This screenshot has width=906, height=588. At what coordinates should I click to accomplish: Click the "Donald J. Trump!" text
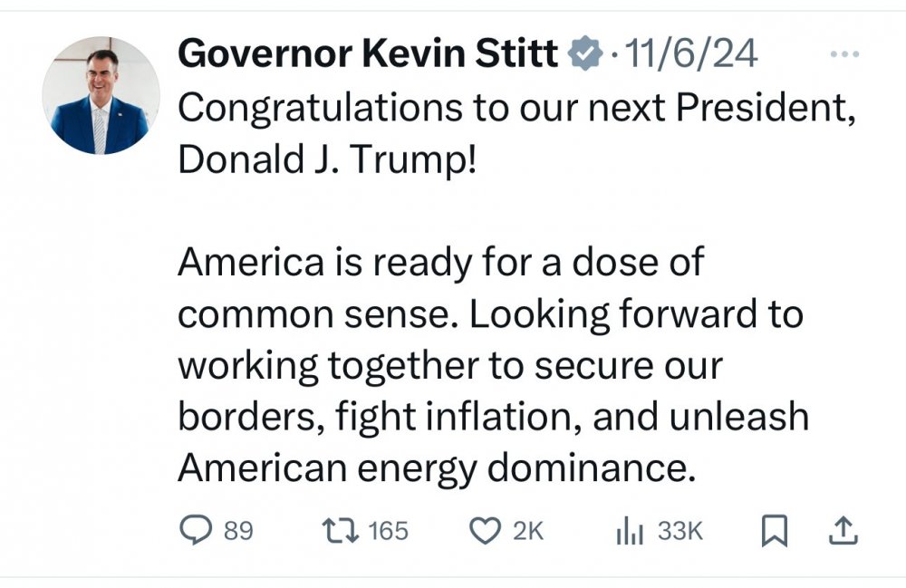coord(326,159)
